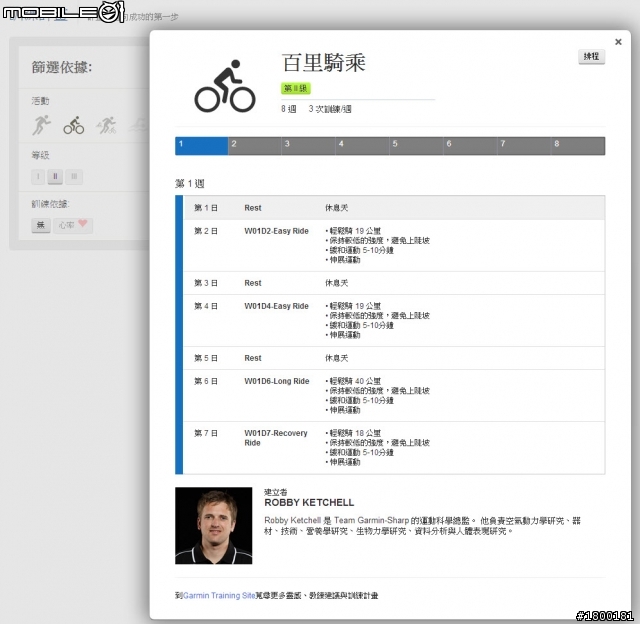Image resolution: width=640 pixels, height=624 pixels.
Task: Open the Garmin Training Site link
Action: pos(219,595)
